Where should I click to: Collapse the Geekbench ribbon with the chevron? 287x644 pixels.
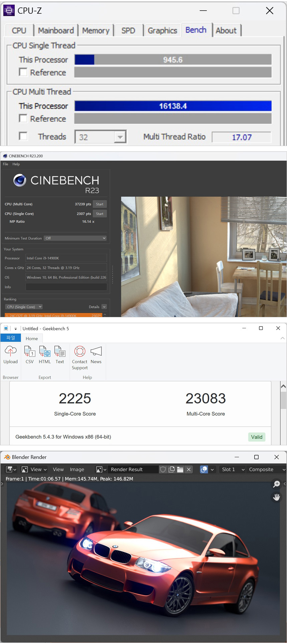coord(283,338)
